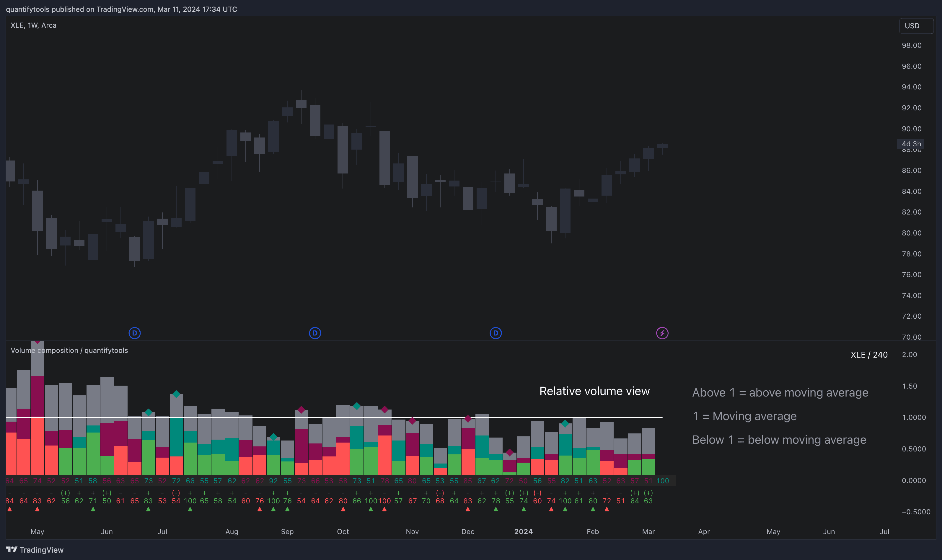Screen dimensions: 942x560
Task: Select the teal diamond above July volume bar
Action: click(176, 394)
